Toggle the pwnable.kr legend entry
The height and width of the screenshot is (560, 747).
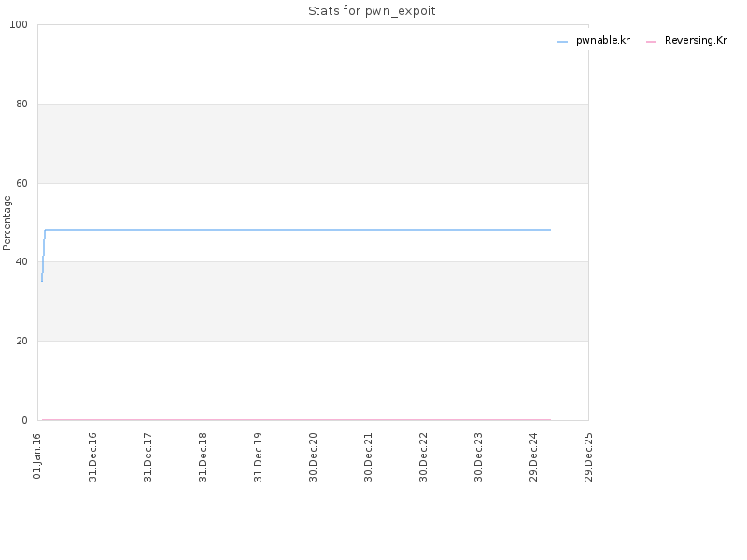tap(594, 41)
